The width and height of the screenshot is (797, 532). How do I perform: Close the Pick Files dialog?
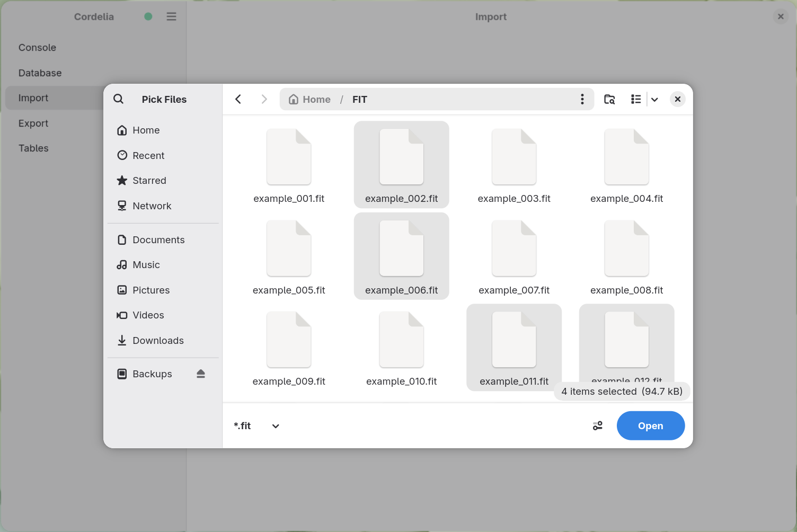(678, 99)
